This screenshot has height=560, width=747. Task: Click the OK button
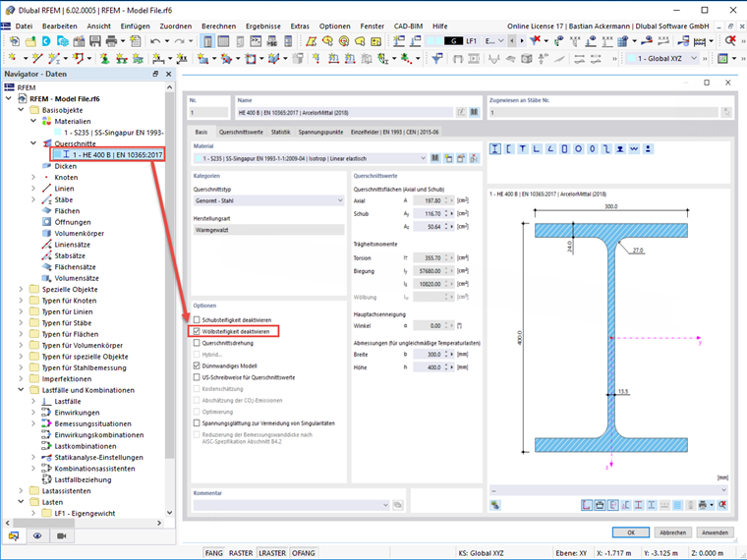click(x=630, y=532)
